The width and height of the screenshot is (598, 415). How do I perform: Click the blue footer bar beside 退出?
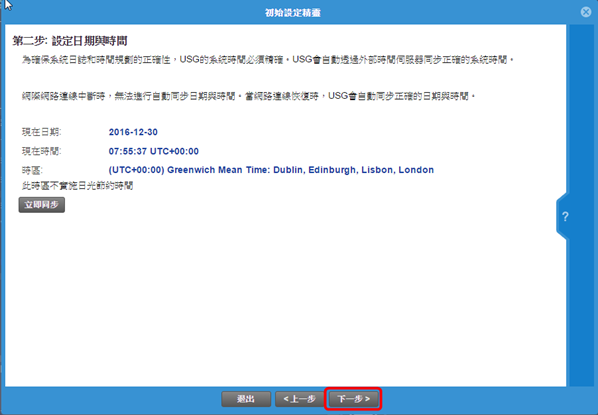click(x=111, y=400)
